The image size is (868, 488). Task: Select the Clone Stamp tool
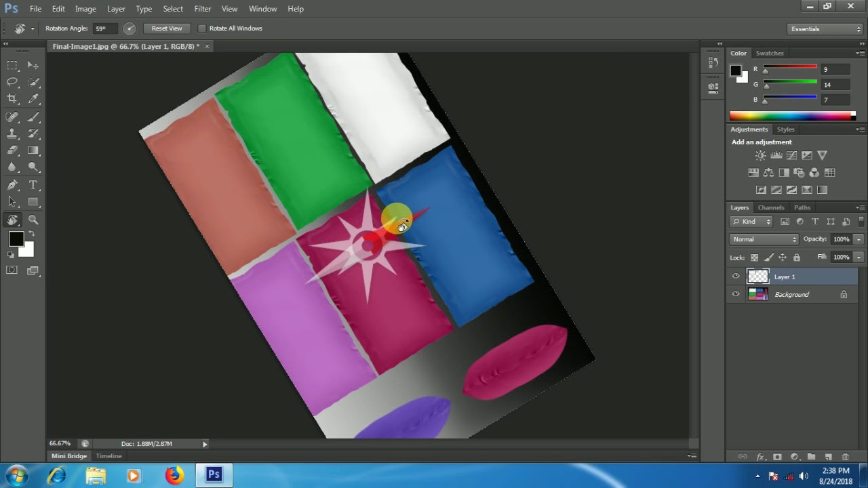click(12, 134)
